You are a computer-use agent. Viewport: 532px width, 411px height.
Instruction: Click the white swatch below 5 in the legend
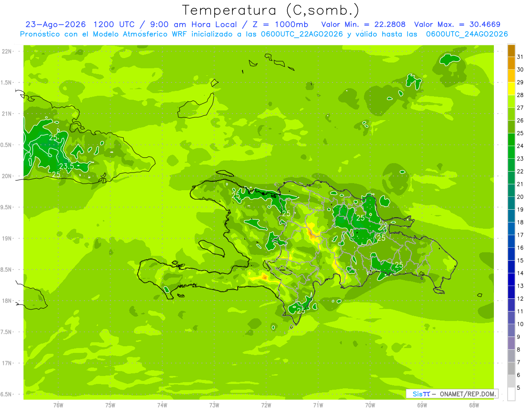(511, 394)
